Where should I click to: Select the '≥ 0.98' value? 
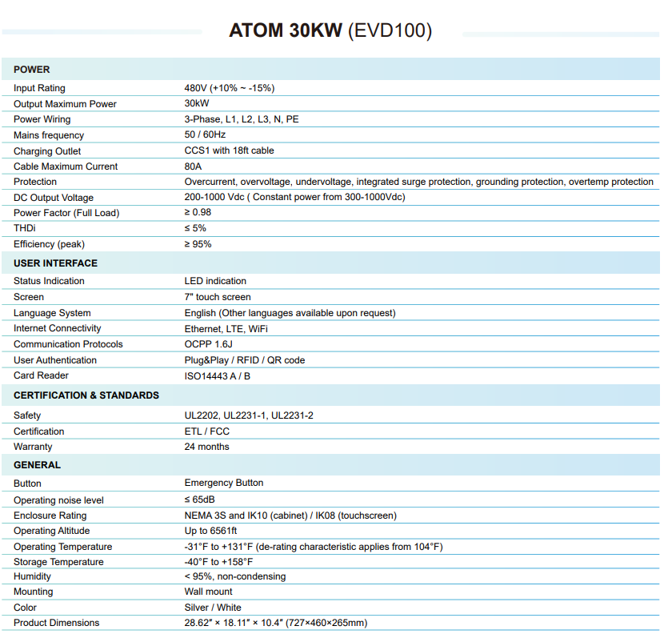click(198, 212)
